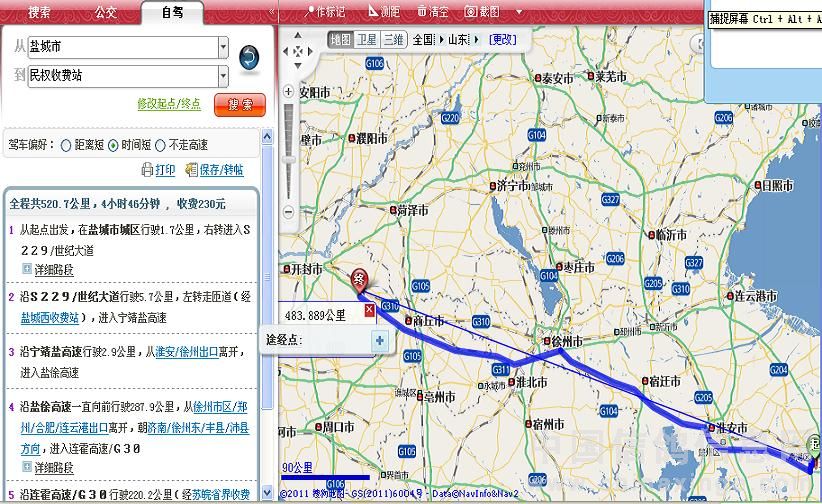Viewport: 822px width, 504px height.
Task: Click the red 搜索 search button
Action: click(x=239, y=104)
